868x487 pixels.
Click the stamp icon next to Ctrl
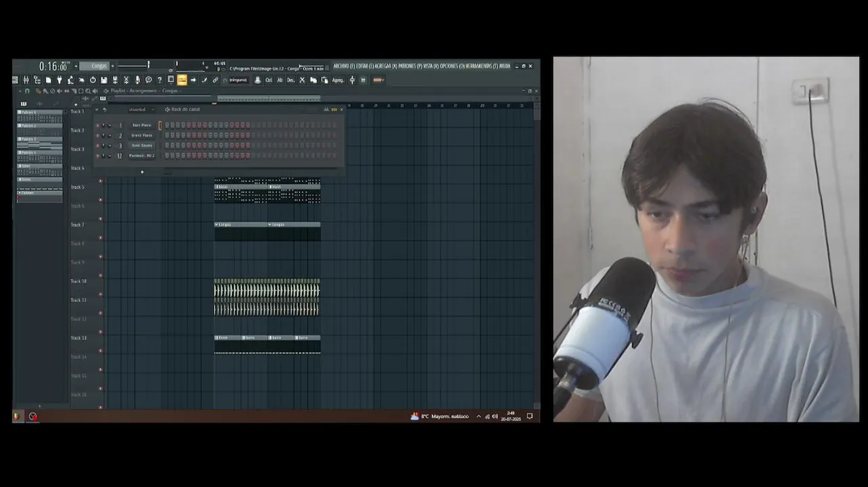click(x=257, y=80)
